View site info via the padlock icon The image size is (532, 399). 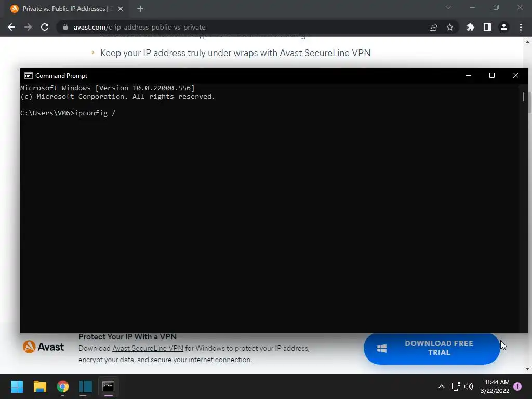click(x=65, y=27)
